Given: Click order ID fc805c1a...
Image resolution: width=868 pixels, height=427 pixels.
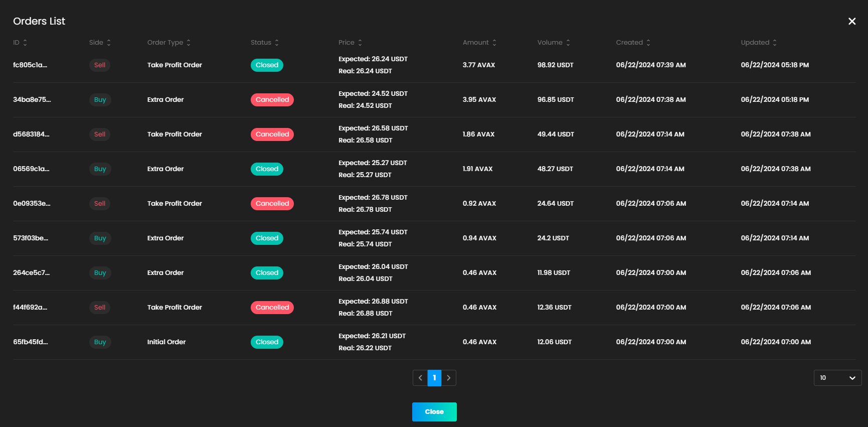Looking at the screenshot, I should click(30, 65).
